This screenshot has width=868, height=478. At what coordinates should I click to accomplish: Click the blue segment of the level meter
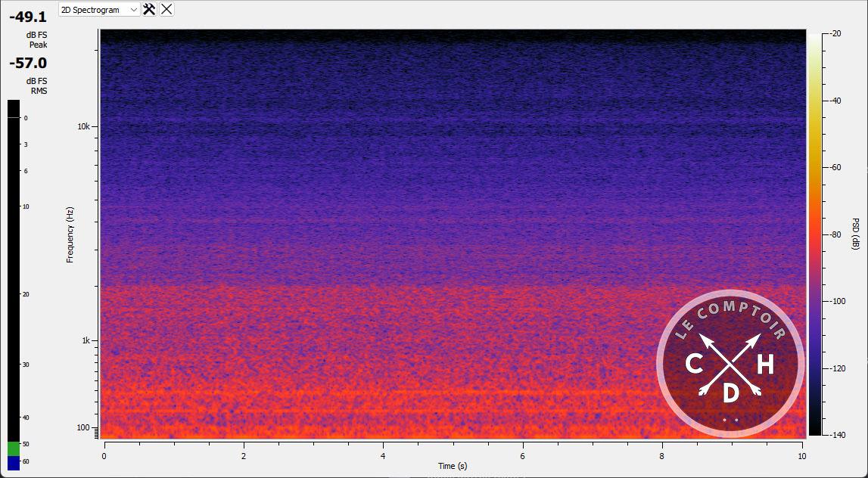pyautogui.click(x=14, y=463)
